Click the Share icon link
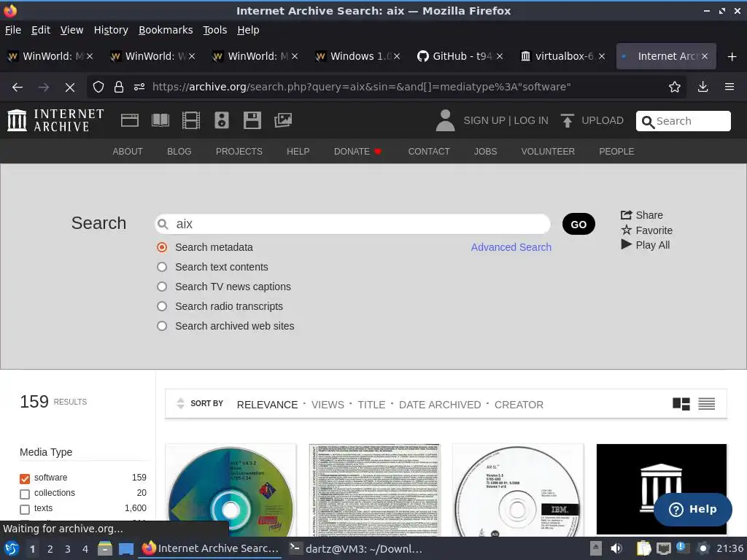This screenshot has height=560, width=747. (642, 215)
